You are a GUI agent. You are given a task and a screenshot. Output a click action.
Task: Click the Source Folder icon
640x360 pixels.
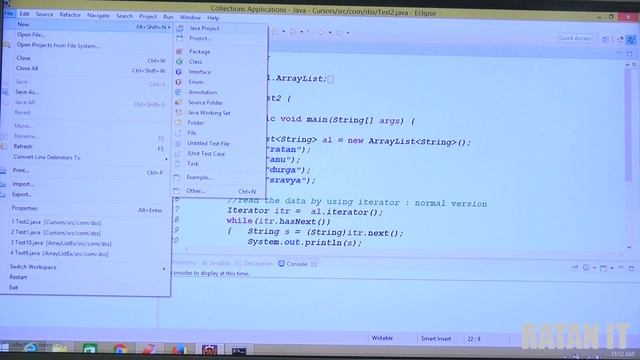(x=178, y=102)
